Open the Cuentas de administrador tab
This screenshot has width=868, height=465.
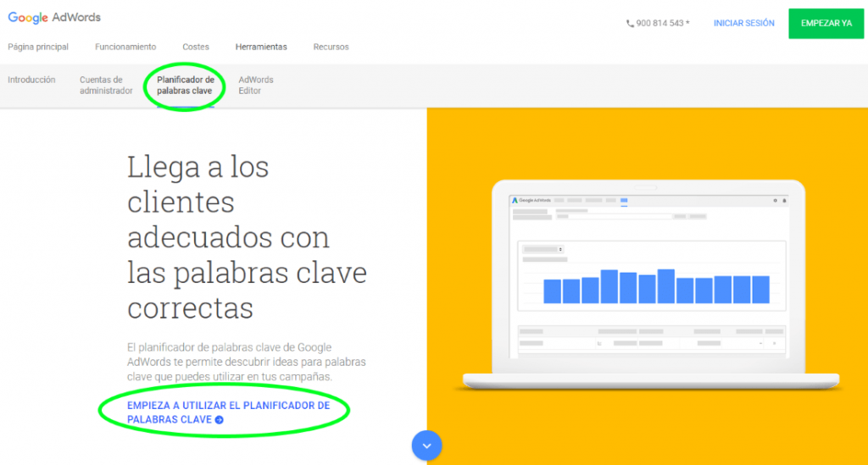[x=106, y=86]
